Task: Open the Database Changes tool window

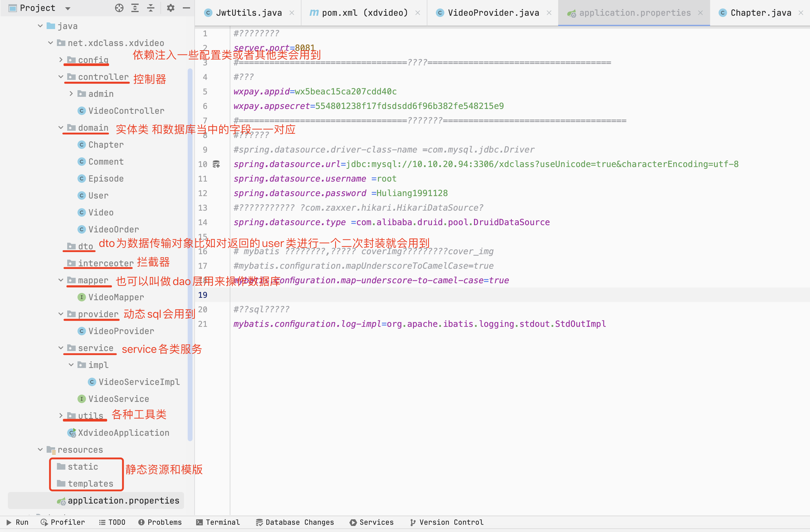Action: click(x=295, y=522)
